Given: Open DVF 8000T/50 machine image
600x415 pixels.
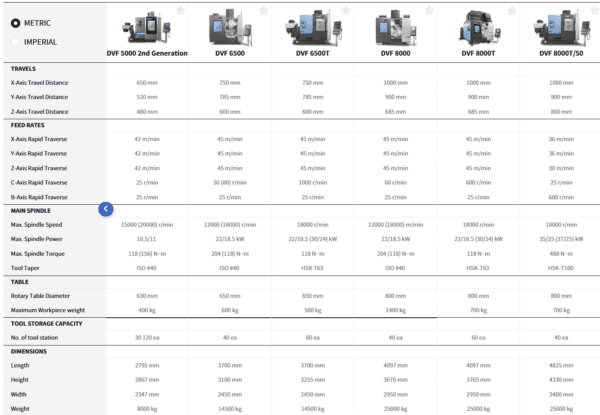Looking at the screenshot, I should pos(561,28).
